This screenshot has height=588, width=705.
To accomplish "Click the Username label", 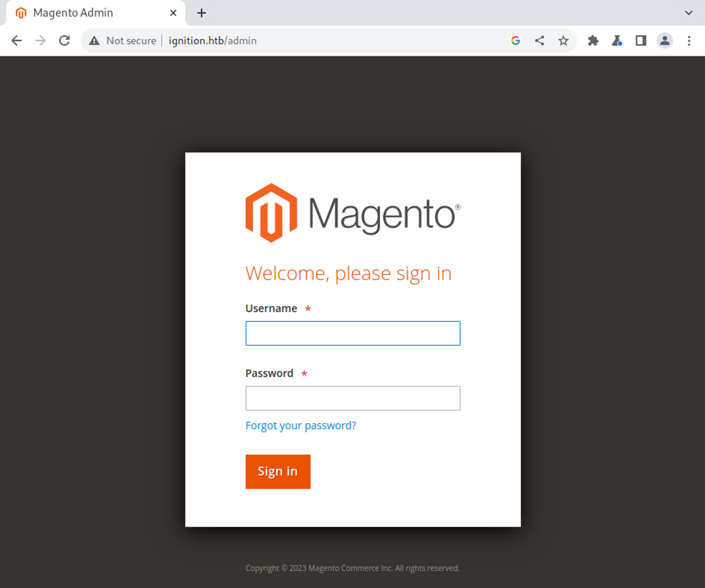I will [271, 308].
